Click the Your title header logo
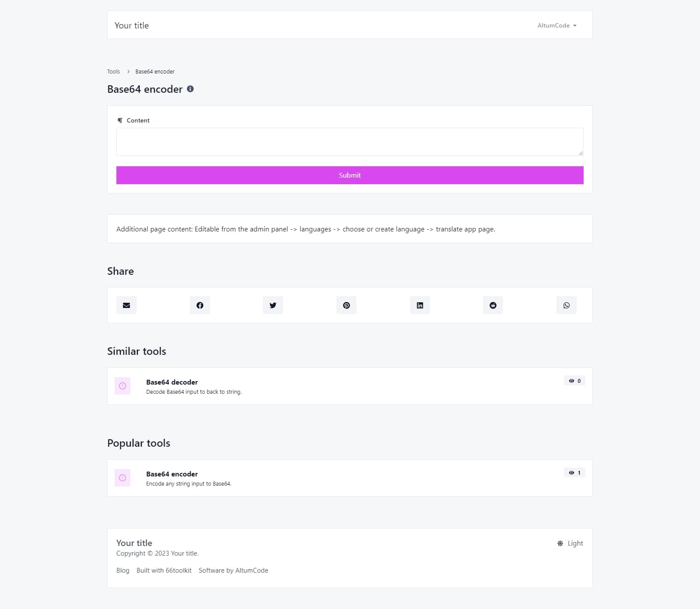The height and width of the screenshot is (609, 700). tap(132, 25)
